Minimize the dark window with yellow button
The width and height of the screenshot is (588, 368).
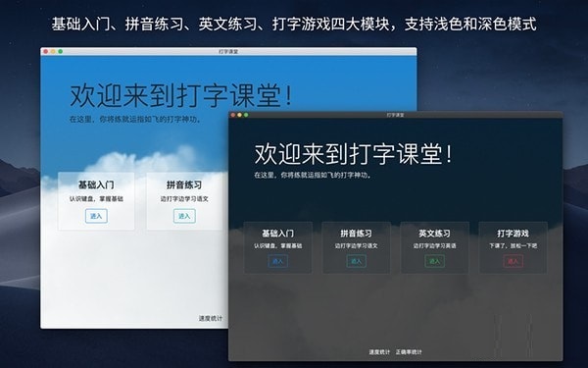coord(240,115)
